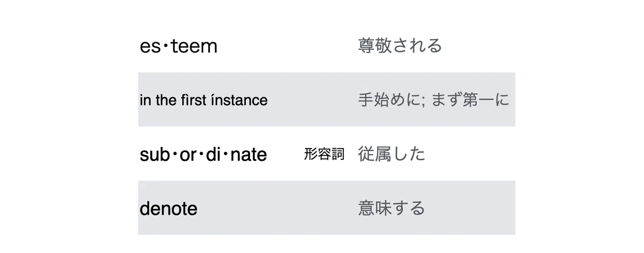
Task: Click gap between first instance phrase and translation
Action: (x=313, y=100)
